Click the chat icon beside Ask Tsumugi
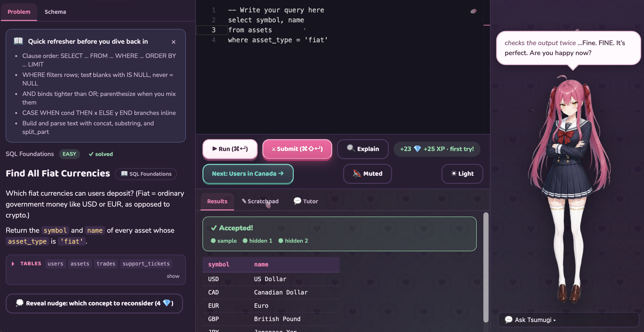This screenshot has height=332, width=644. (509, 319)
